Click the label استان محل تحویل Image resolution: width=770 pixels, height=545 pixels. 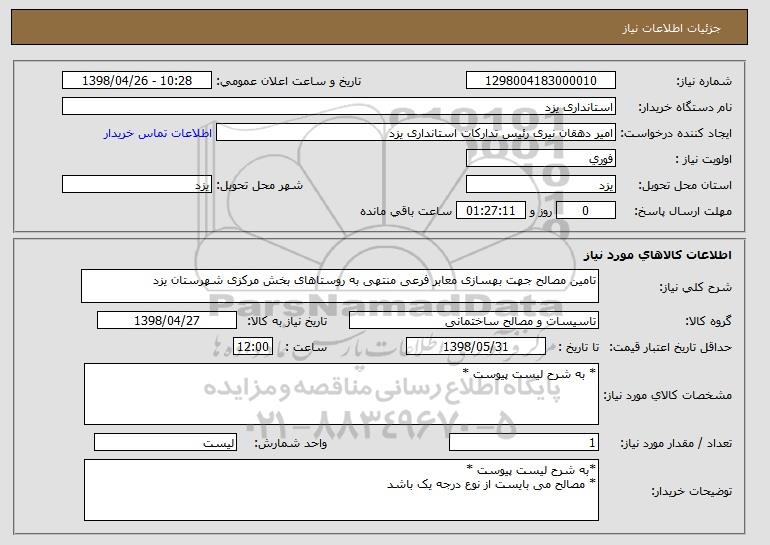tap(685, 186)
